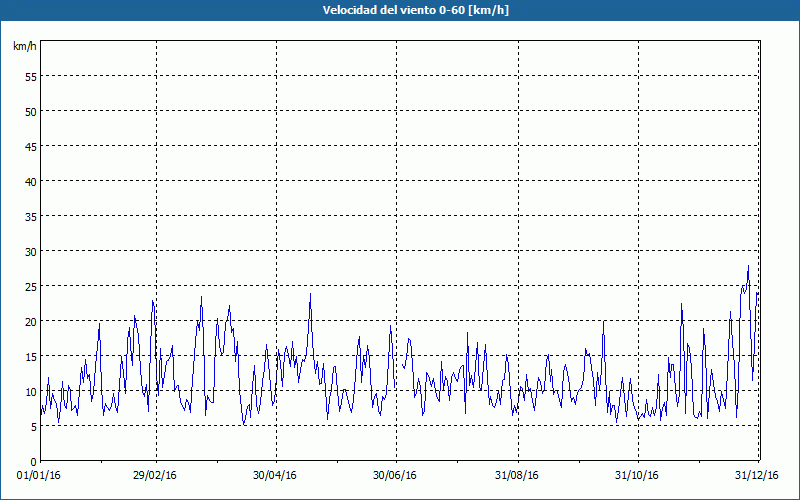This screenshot has height=500, width=800.
Task: Click the chart title 'Velocidad del viento 0-60 [km/h]'
Action: [x=416, y=10]
